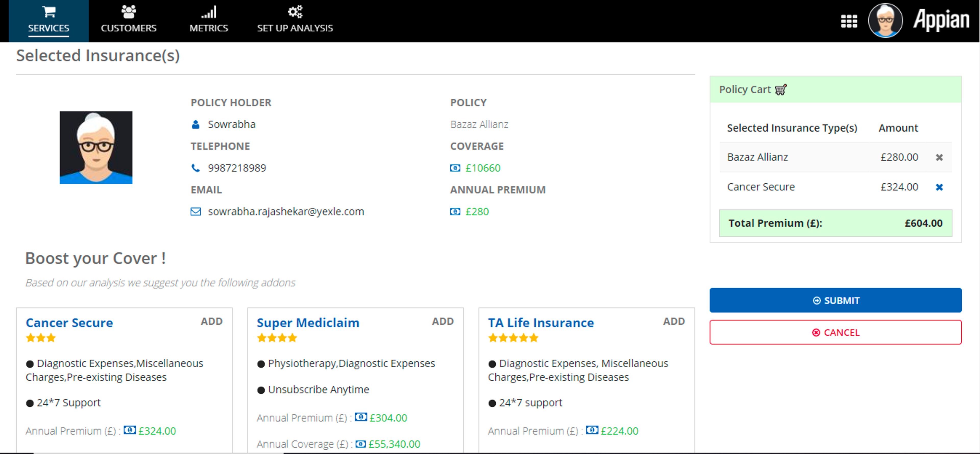The height and width of the screenshot is (454, 980).
Task: Click the envelope icon beside the email
Action: tap(195, 211)
